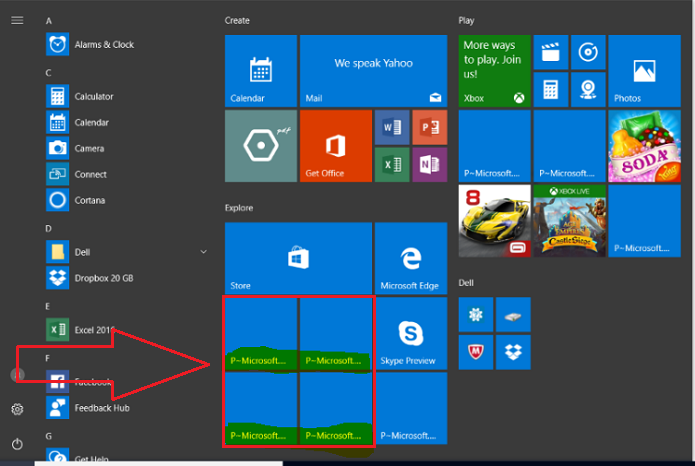Open the small Calculator tile in Play
This screenshot has width=695, height=466.
[x=551, y=90]
